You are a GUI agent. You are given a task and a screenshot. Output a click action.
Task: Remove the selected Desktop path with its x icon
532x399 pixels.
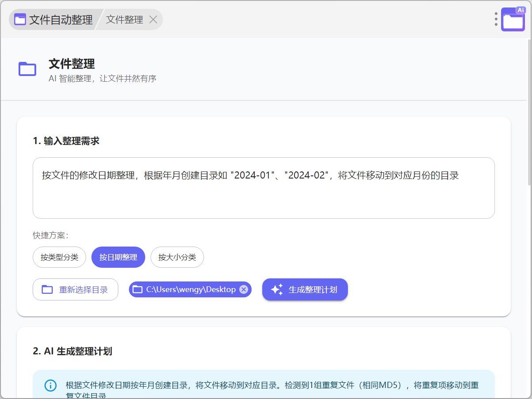click(x=244, y=289)
